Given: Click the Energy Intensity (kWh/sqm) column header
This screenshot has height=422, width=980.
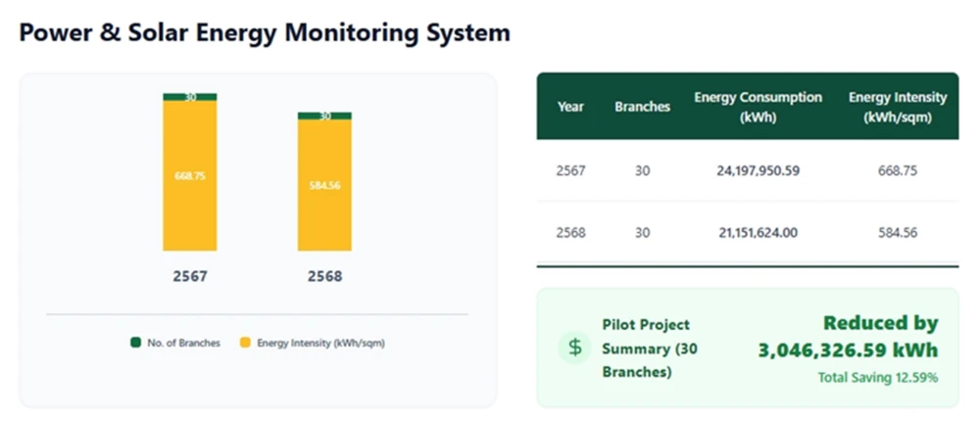Looking at the screenshot, I should click(x=897, y=107).
